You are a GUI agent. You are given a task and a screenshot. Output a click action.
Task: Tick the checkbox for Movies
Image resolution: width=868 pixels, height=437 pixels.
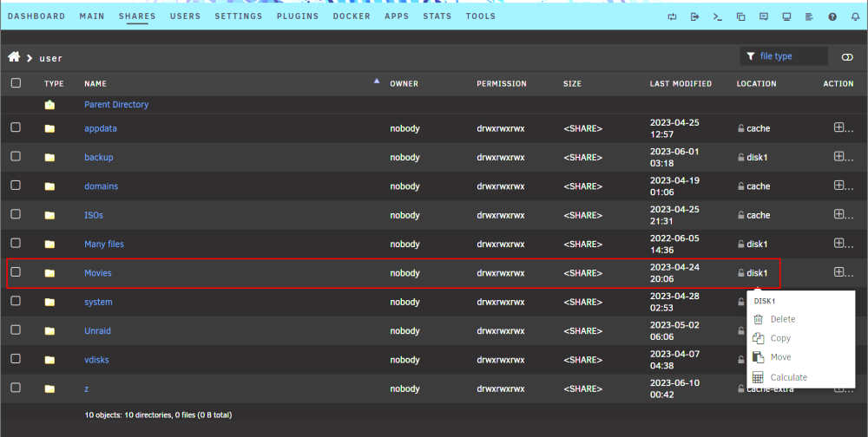click(x=16, y=271)
